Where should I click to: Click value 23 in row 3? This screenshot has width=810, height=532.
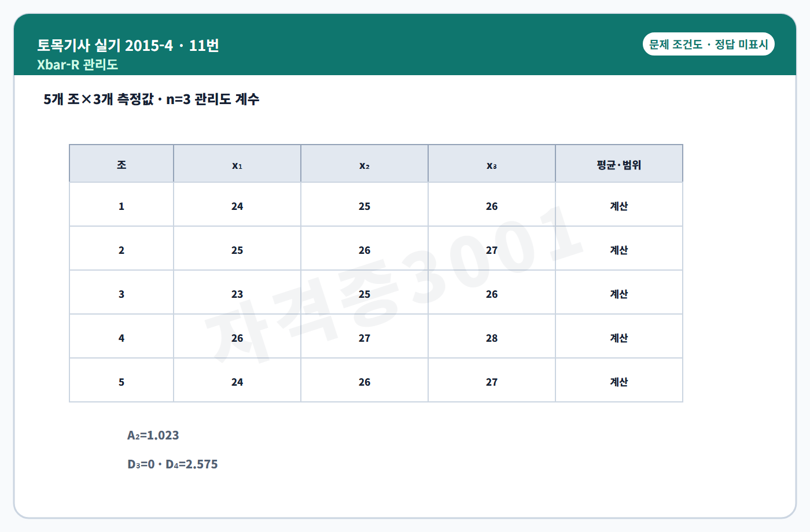point(237,293)
